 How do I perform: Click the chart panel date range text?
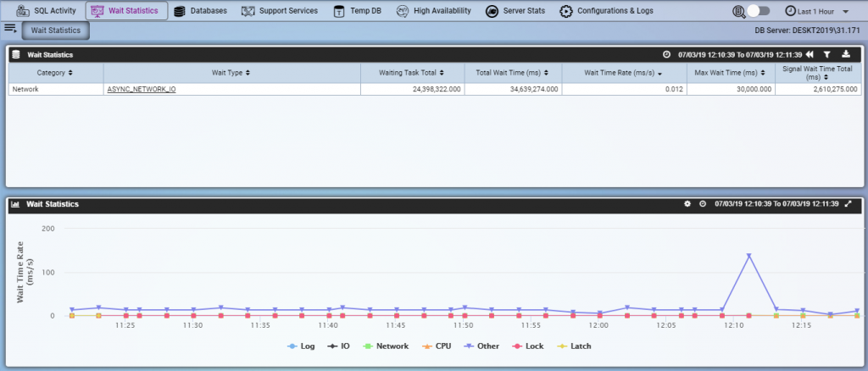(776, 204)
